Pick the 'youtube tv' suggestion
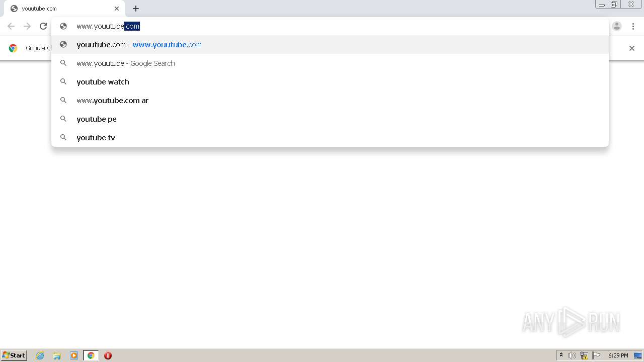Image resolution: width=644 pixels, height=362 pixels. pos(330,138)
